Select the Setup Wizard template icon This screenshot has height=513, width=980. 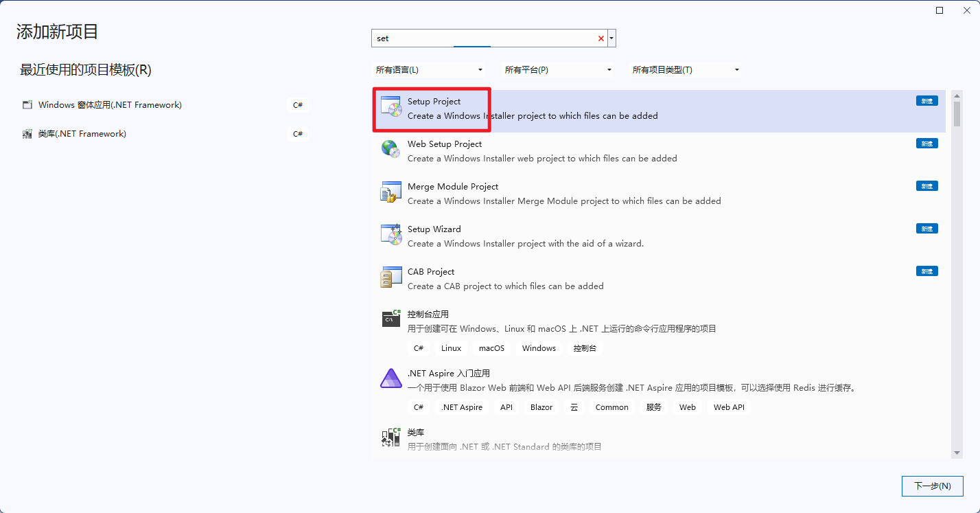click(x=390, y=234)
